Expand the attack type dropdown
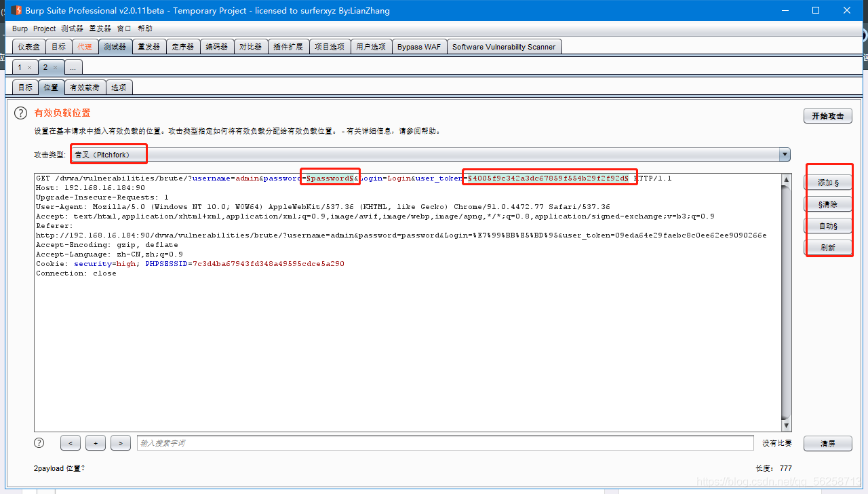The image size is (868, 494). 785,155
